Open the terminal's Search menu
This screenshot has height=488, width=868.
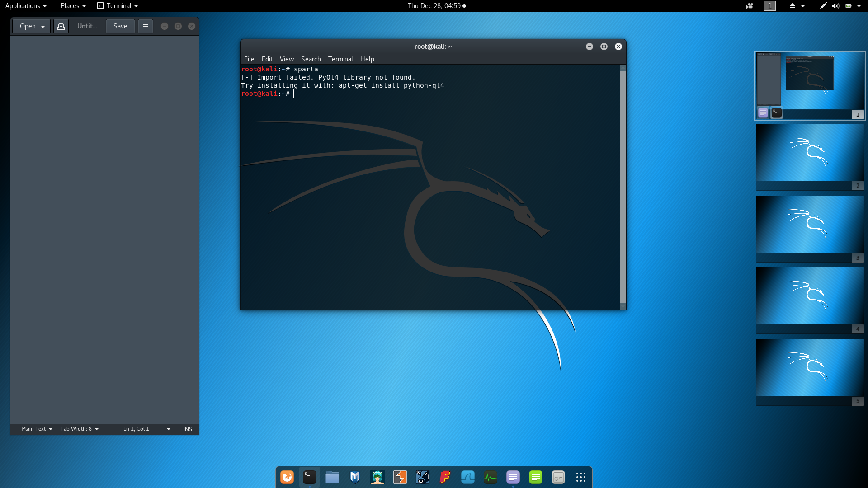point(311,59)
